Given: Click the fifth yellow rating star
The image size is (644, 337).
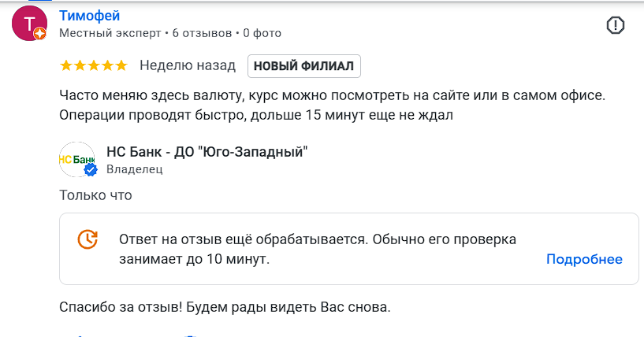Looking at the screenshot, I should coord(120,65).
